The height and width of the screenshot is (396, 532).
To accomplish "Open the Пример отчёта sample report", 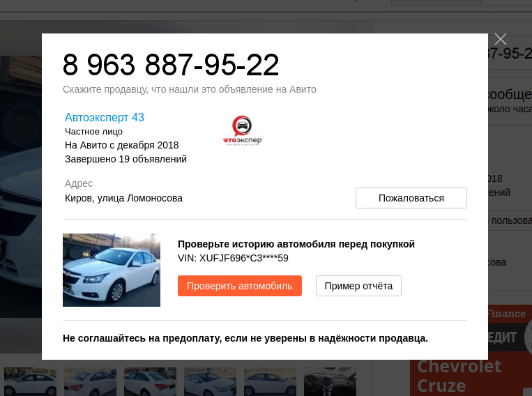I will (x=358, y=286).
